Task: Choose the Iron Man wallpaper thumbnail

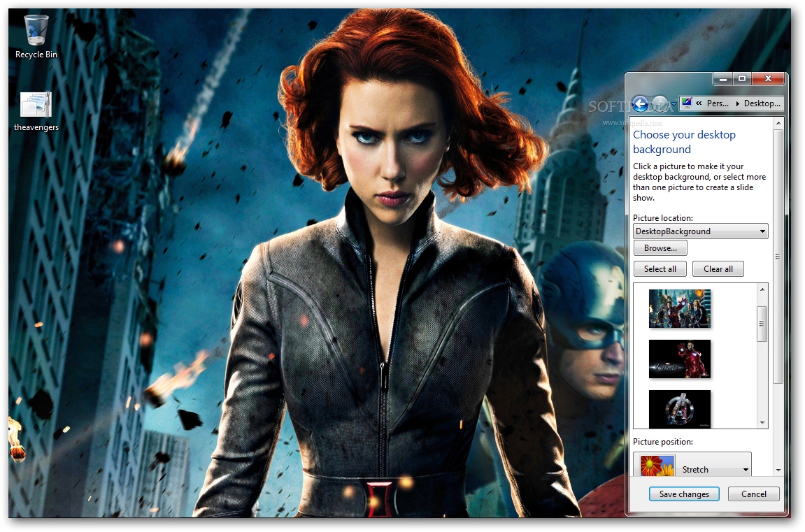Action: coord(680,359)
